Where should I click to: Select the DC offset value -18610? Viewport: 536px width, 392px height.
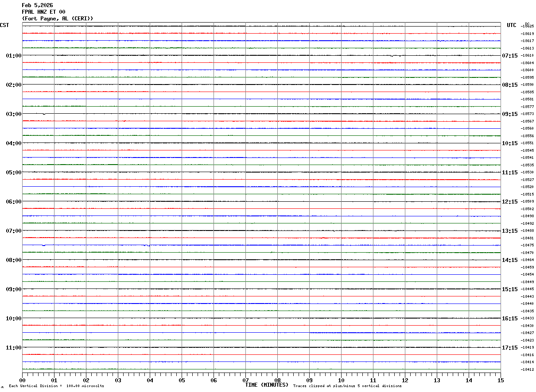pyautogui.click(x=527, y=56)
